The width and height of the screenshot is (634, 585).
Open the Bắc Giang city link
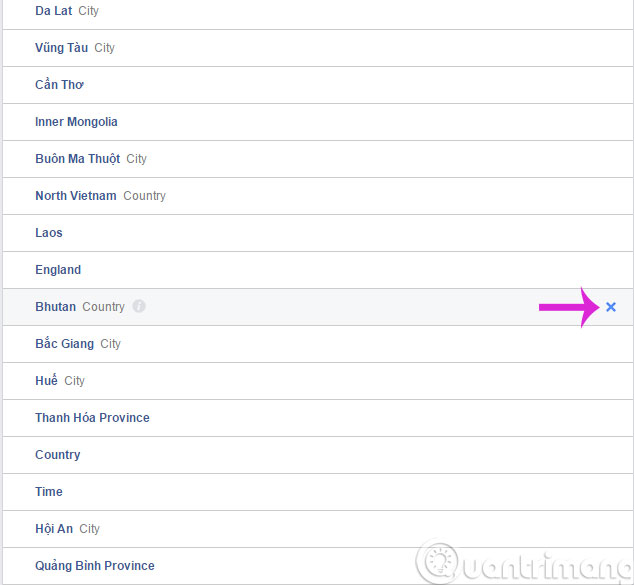pyautogui.click(x=64, y=344)
